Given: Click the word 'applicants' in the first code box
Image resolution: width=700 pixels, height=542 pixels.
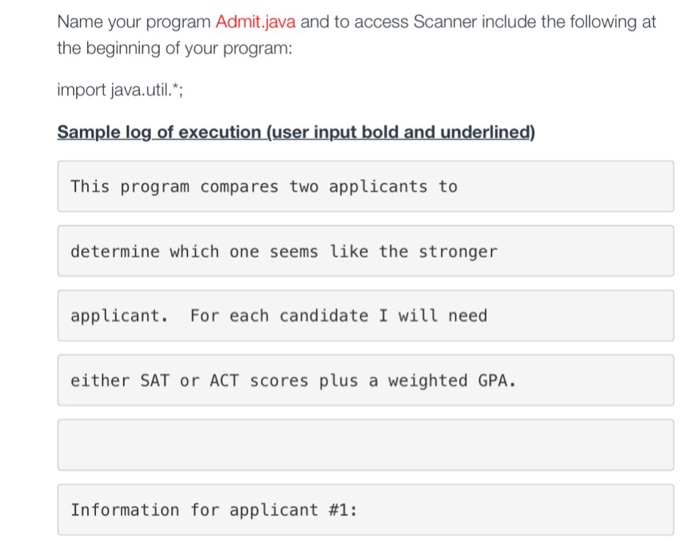Looking at the screenshot, I should coord(379,187).
